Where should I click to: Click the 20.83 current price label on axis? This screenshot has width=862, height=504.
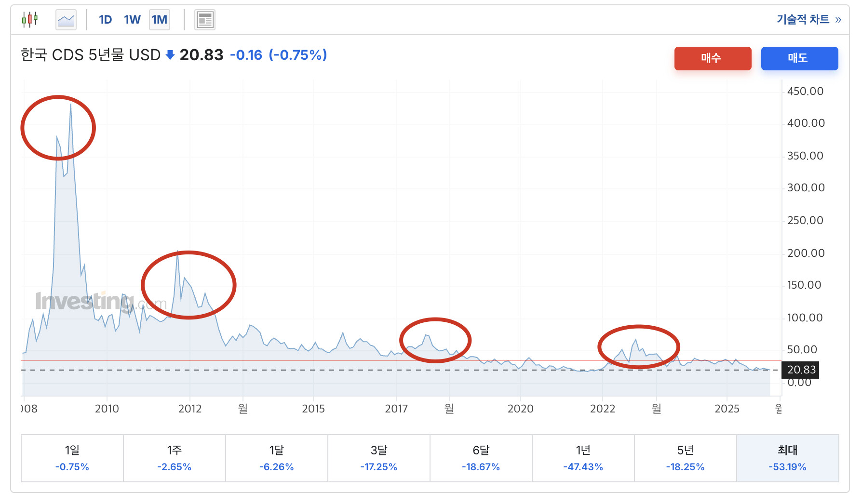(x=801, y=370)
